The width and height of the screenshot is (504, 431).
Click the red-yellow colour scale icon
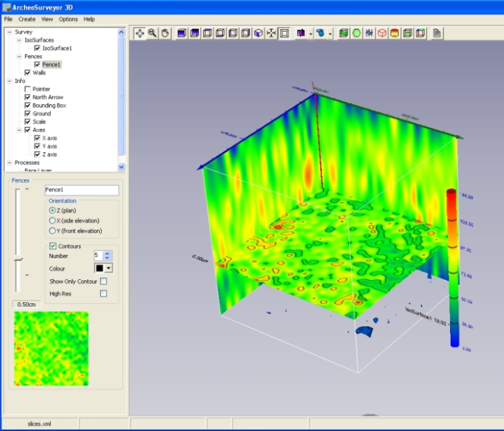(x=394, y=33)
